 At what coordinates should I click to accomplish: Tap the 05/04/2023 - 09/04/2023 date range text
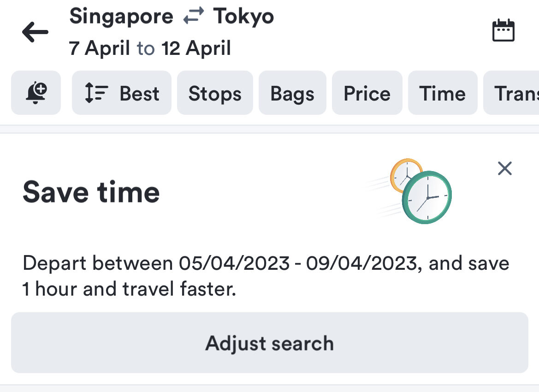click(x=298, y=263)
